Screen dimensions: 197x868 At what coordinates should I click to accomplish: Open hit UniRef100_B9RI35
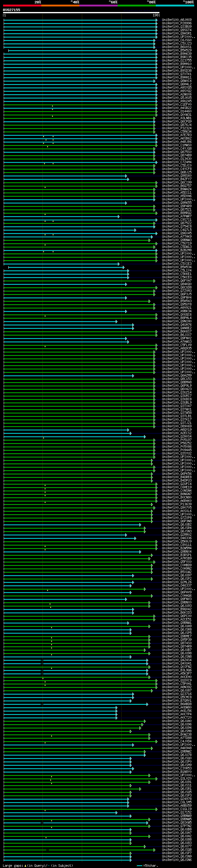[176, 57]
